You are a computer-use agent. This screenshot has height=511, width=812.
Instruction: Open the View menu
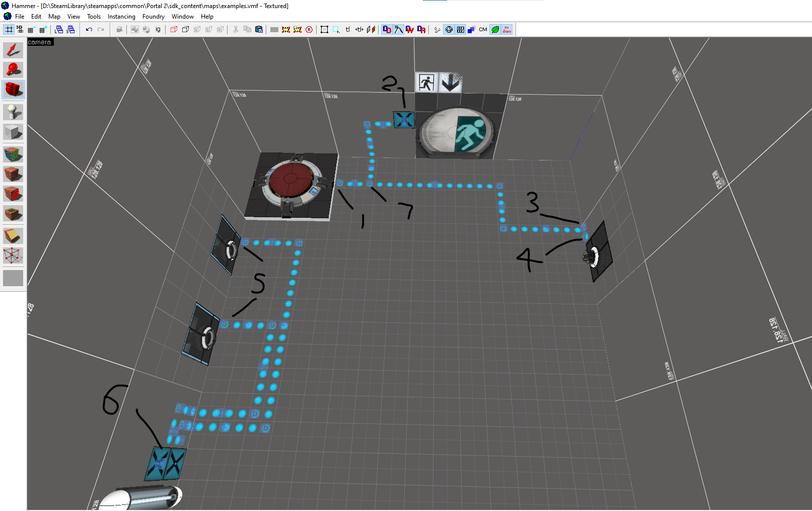73,17
